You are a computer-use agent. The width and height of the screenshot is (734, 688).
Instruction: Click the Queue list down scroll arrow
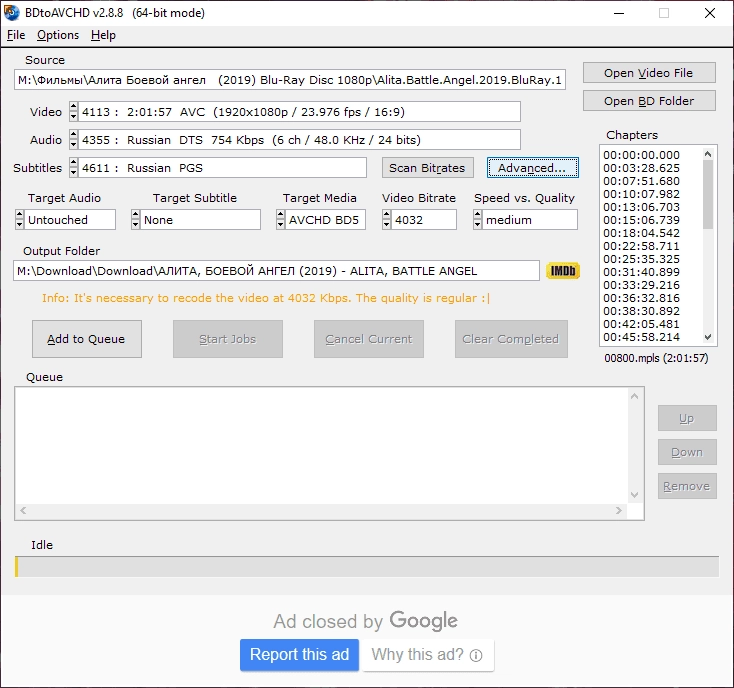pos(635,495)
